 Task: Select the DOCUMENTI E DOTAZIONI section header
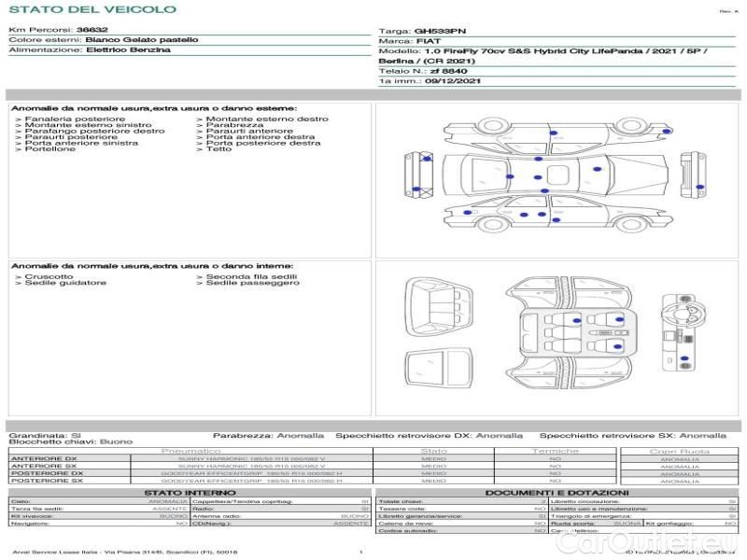557,493
